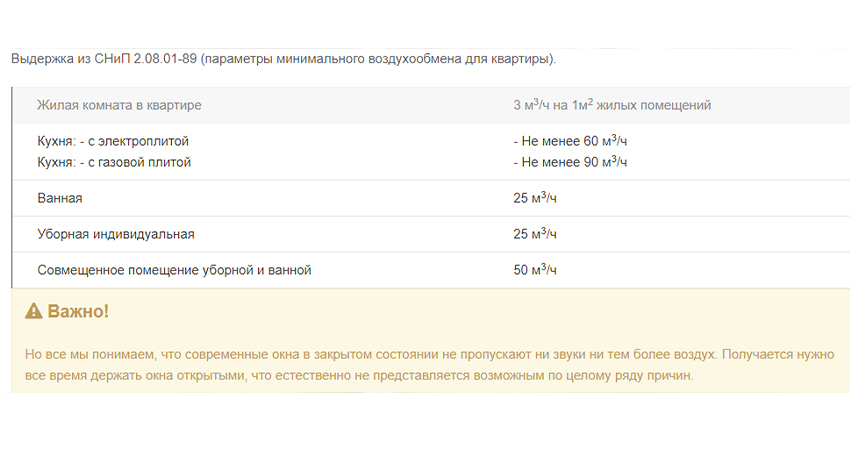850x450 pixels.
Task: Click the Кухня: - с электроплитой line
Action: (x=113, y=141)
